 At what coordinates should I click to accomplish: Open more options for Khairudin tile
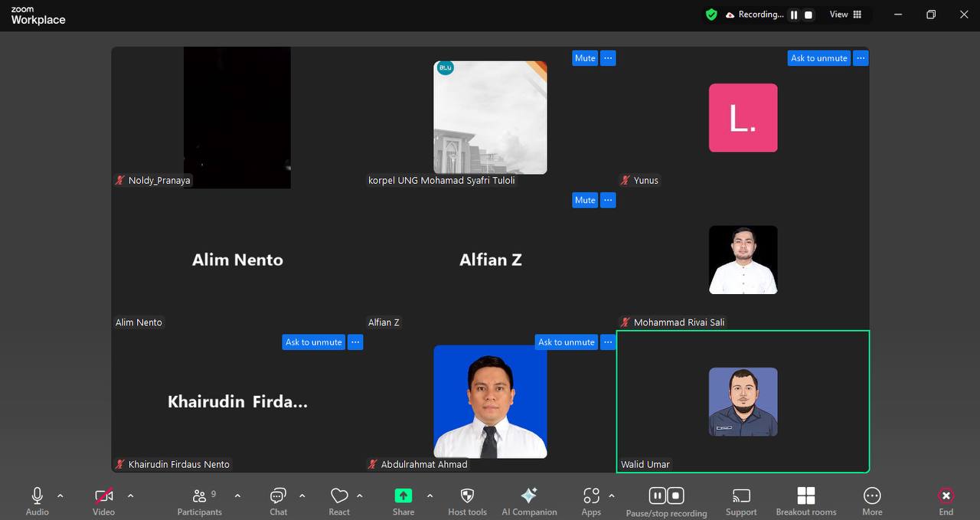(355, 342)
